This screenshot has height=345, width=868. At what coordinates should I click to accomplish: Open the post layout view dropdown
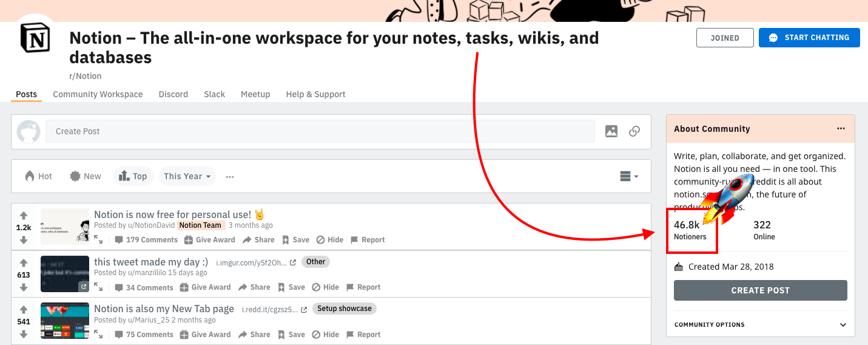tap(629, 176)
